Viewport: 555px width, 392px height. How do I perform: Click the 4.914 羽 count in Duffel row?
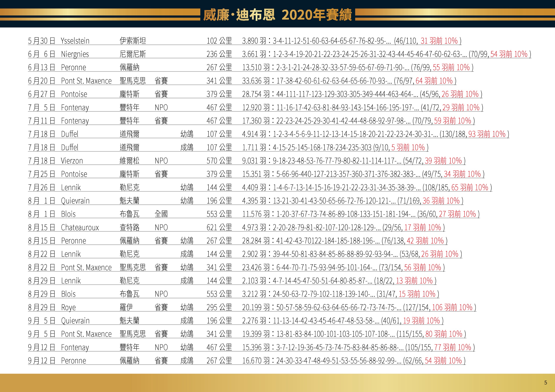point(254,134)
